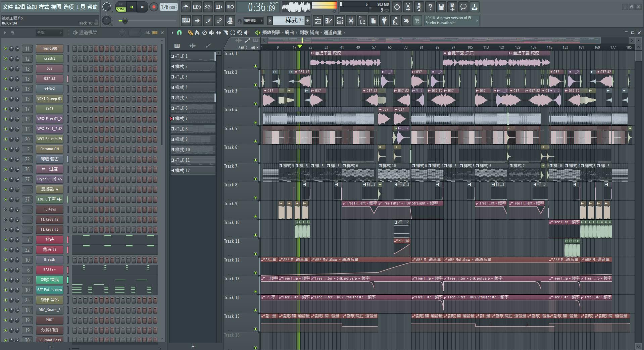
Task: Select 样式 5 in the pattern list
Action: 193,98
